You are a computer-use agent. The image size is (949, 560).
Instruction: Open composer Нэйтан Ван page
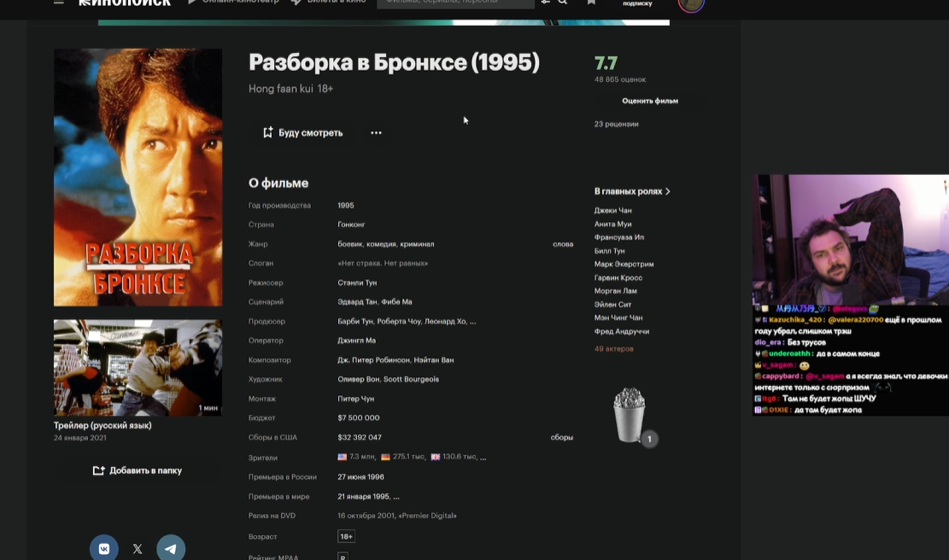(x=434, y=360)
